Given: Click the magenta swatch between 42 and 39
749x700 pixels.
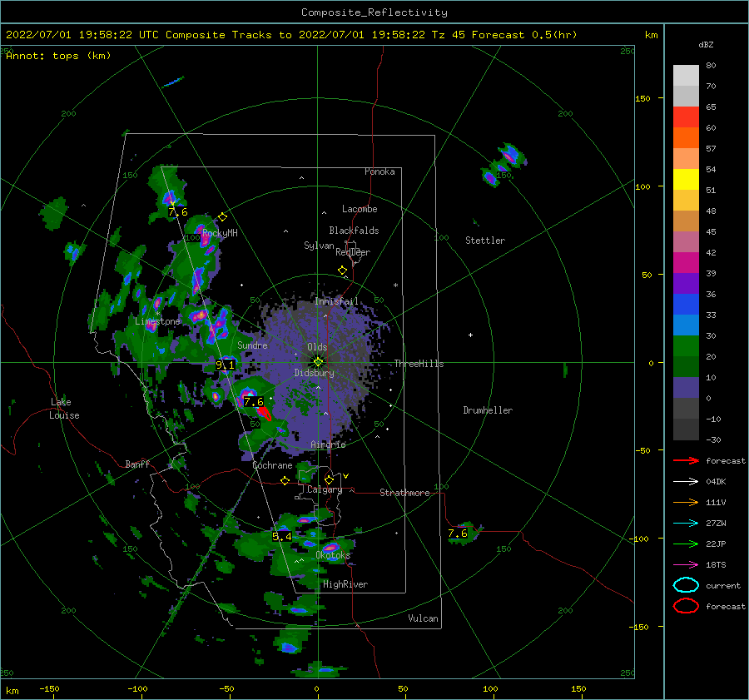Looking at the screenshot, I should tap(686, 263).
